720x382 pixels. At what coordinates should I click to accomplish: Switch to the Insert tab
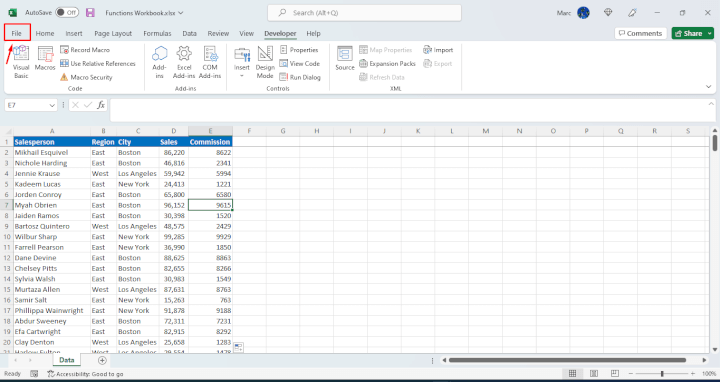pos(74,33)
